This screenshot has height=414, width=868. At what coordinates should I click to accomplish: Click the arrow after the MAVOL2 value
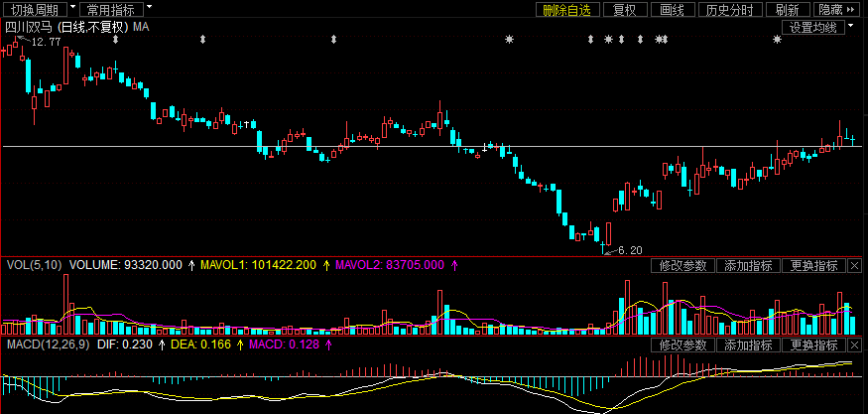(455, 265)
